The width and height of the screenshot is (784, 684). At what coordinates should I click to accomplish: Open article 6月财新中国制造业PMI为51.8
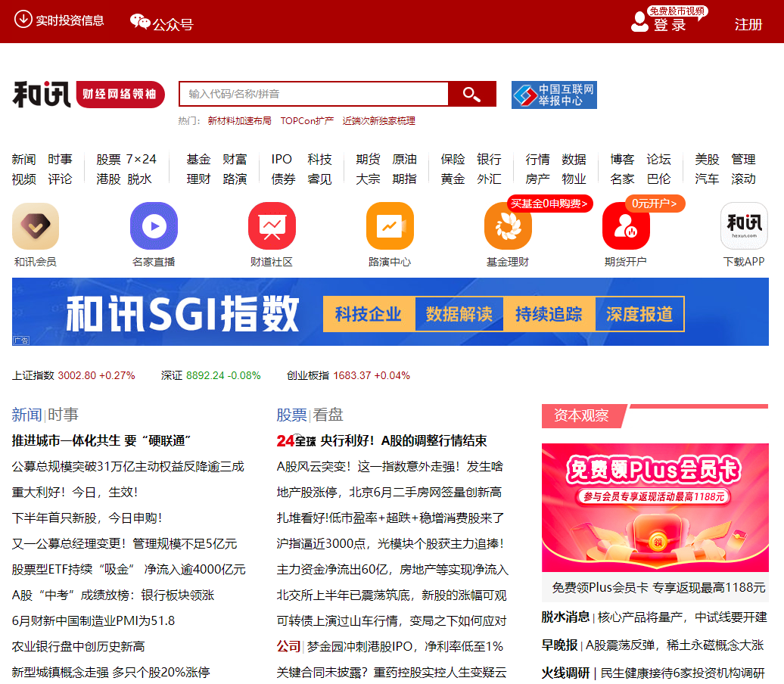click(94, 621)
